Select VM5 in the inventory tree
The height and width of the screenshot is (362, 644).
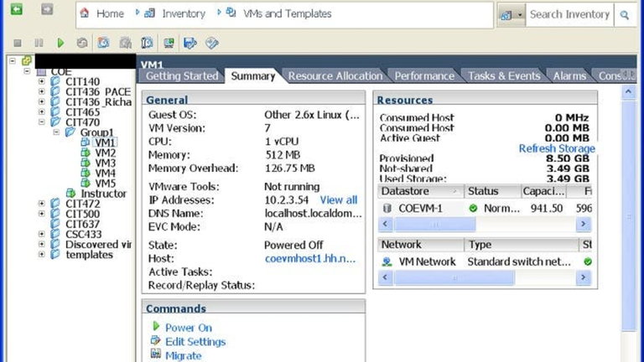(x=105, y=183)
